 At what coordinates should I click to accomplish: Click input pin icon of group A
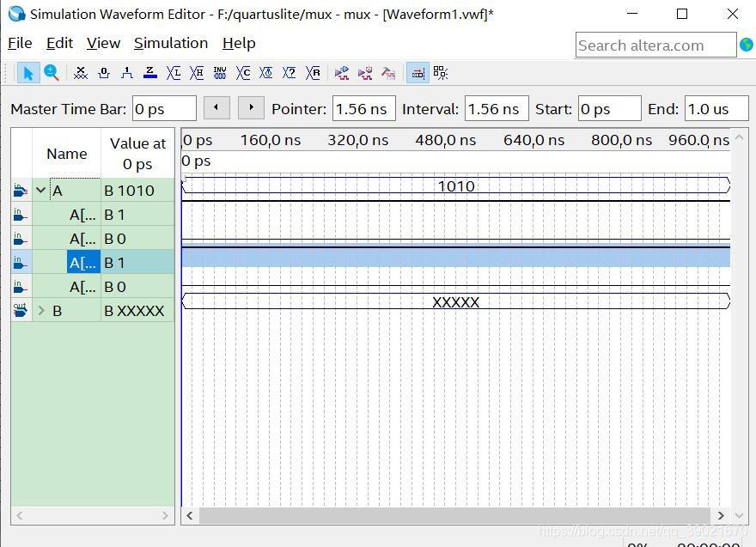(21, 191)
